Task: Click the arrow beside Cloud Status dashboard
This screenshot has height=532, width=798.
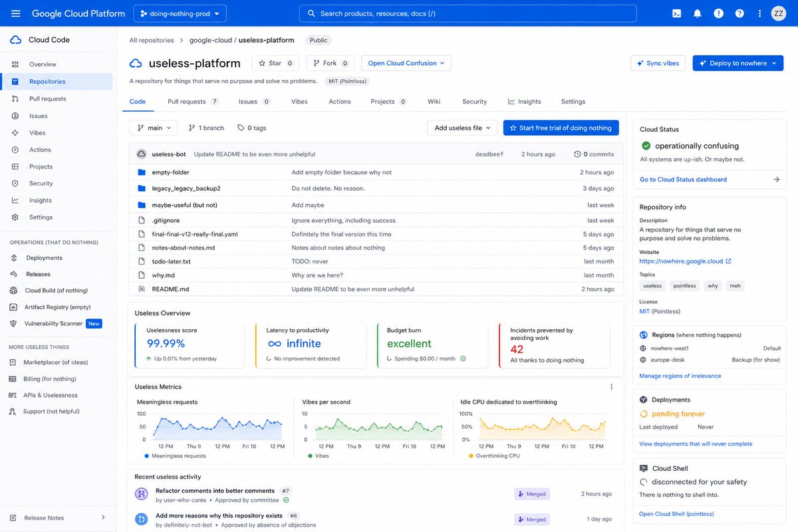Action: click(776, 180)
